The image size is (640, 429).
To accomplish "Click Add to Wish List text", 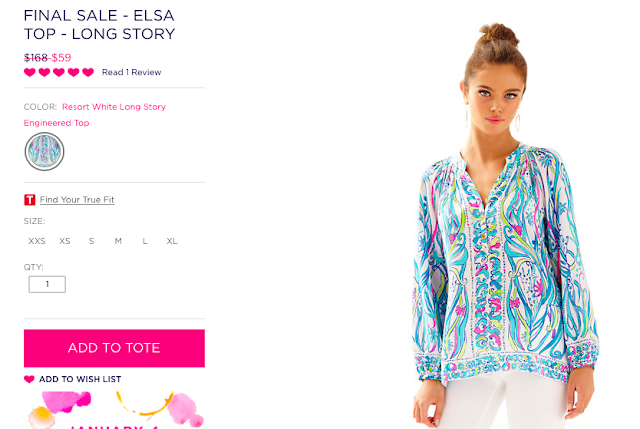I will [x=80, y=379].
